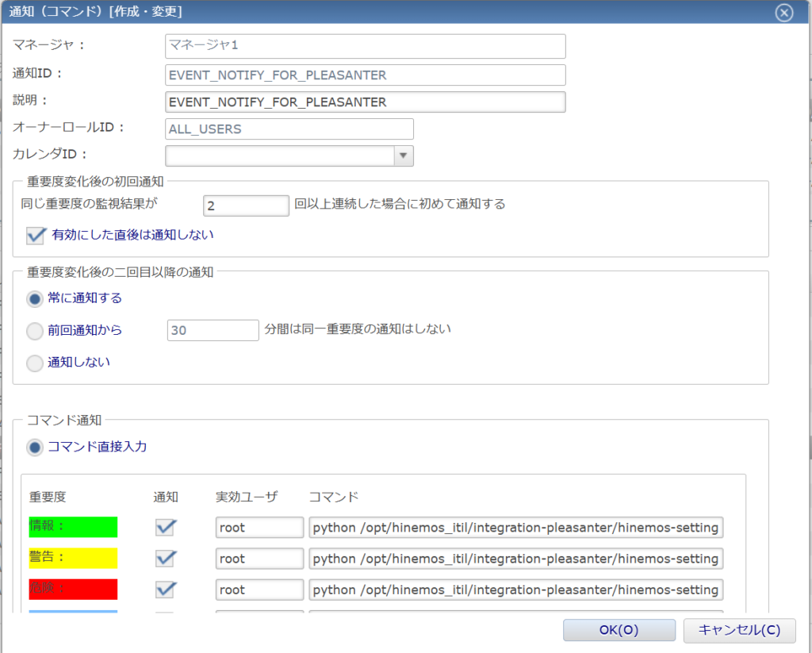The width and height of the screenshot is (812, 653).
Task: Click the yellow Warning severity label
Action: point(73,558)
